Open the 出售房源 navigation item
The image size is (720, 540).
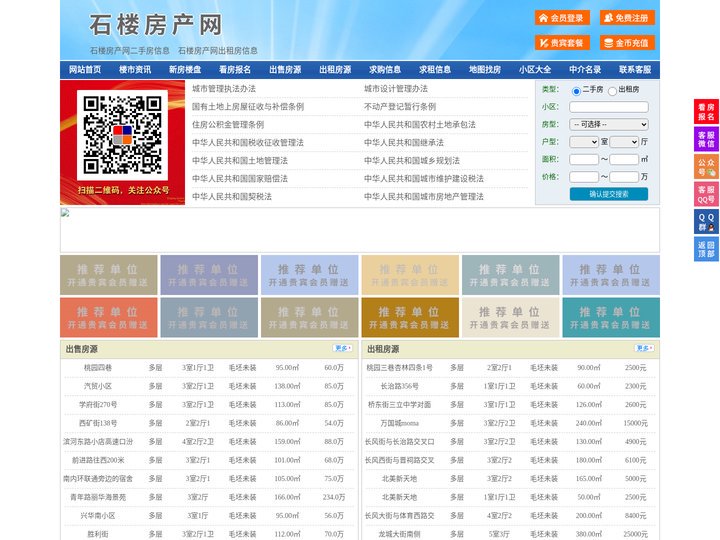[x=285, y=70]
